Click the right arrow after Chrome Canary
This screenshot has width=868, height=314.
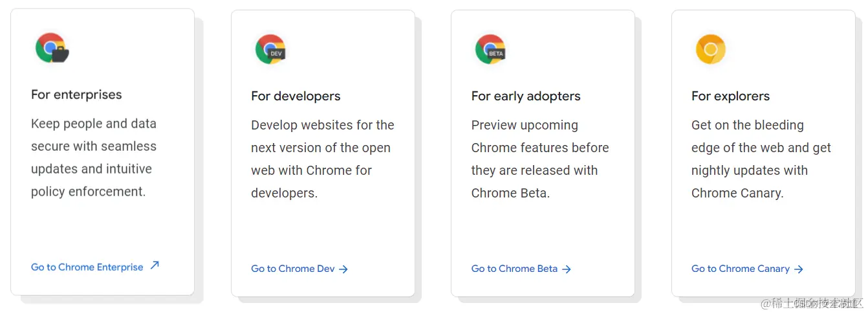(x=799, y=269)
